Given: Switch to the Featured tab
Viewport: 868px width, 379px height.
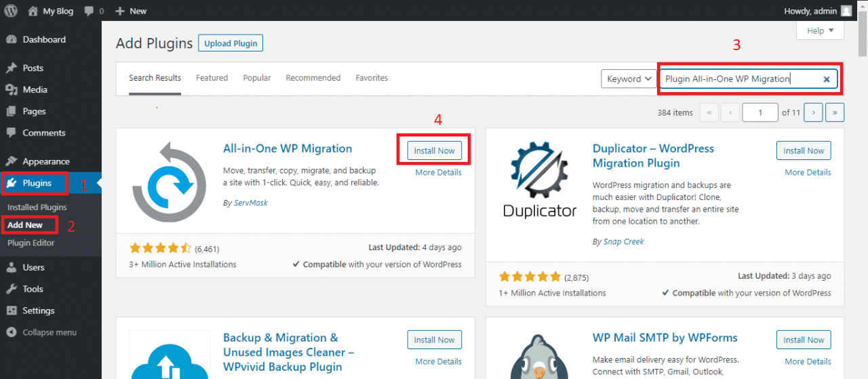Looking at the screenshot, I should pyautogui.click(x=212, y=78).
